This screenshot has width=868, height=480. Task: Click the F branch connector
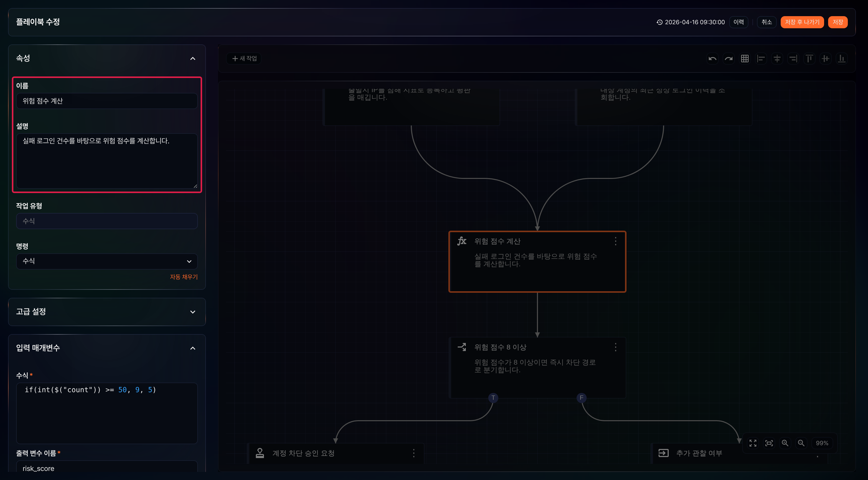tap(582, 398)
